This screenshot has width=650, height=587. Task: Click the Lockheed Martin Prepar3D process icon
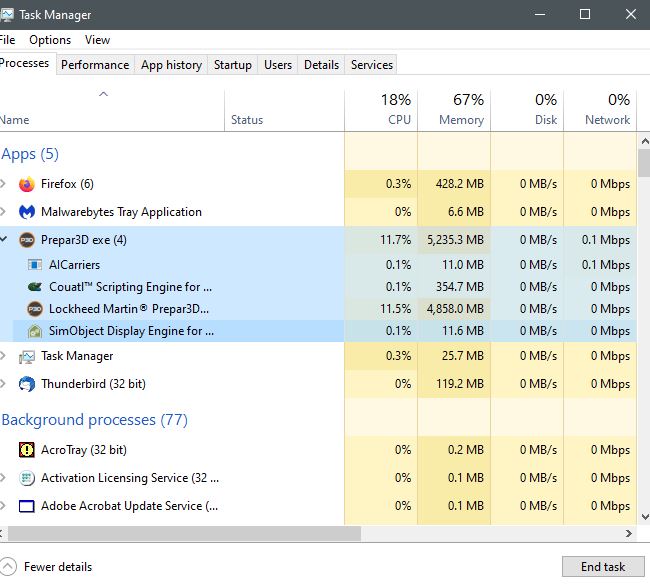(35, 309)
